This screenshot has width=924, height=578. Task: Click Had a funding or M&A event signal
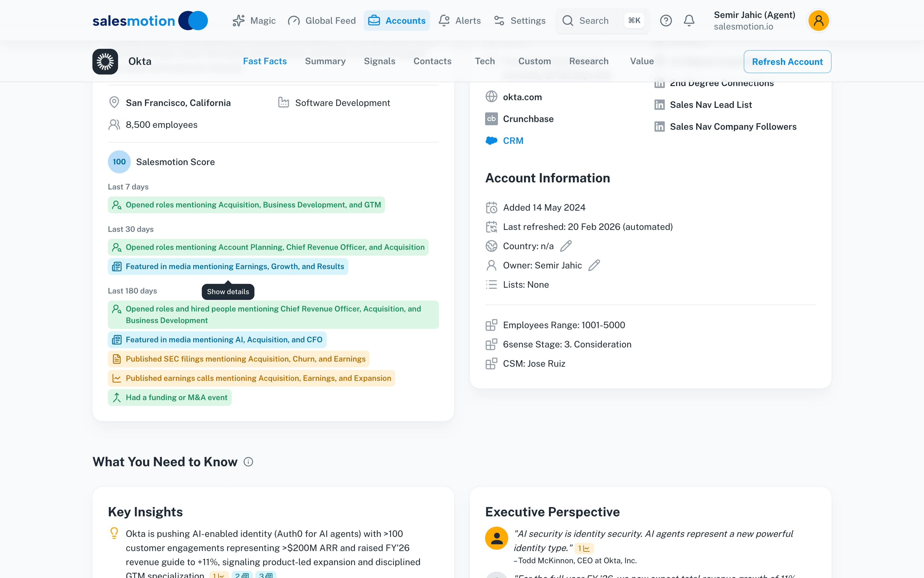169,398
